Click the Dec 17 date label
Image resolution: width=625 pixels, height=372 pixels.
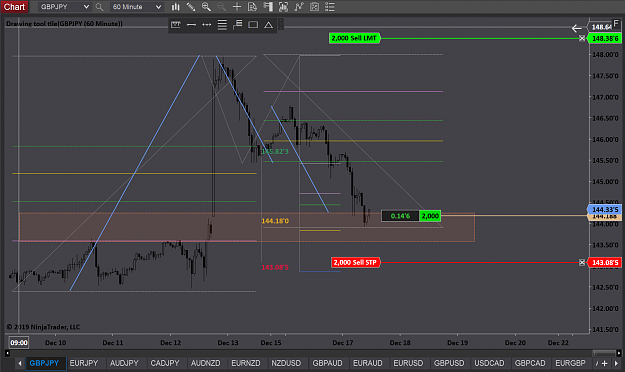[343, 342]
